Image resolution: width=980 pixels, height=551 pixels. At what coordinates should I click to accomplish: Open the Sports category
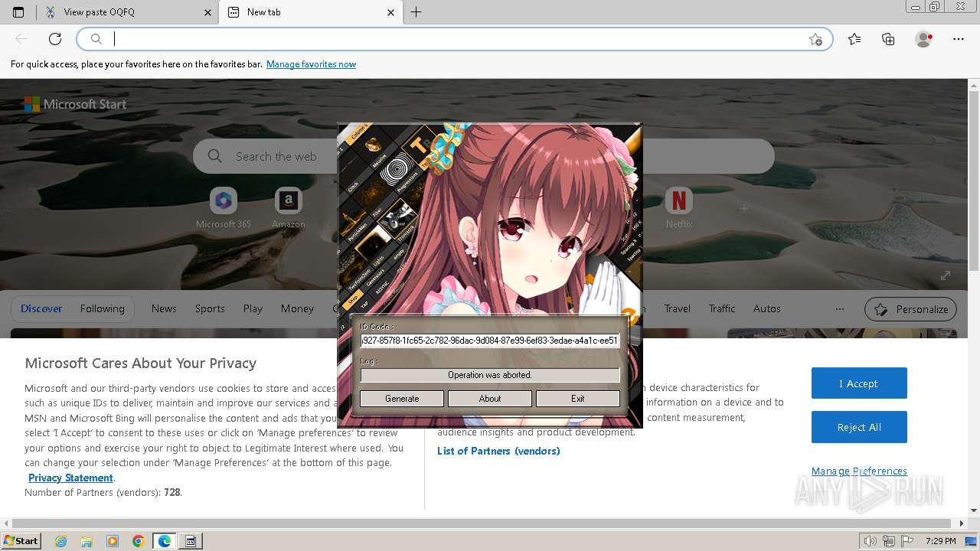(x=210, y=308)
